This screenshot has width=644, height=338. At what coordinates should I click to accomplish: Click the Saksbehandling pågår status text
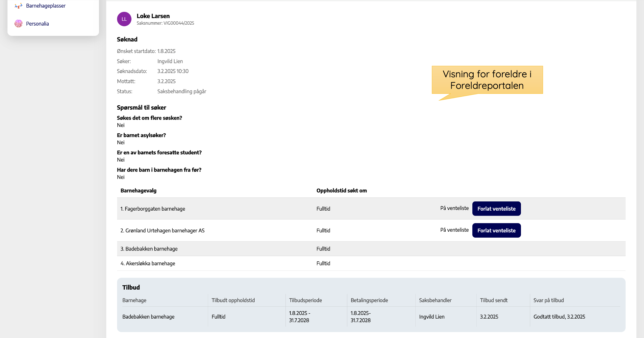182,91
